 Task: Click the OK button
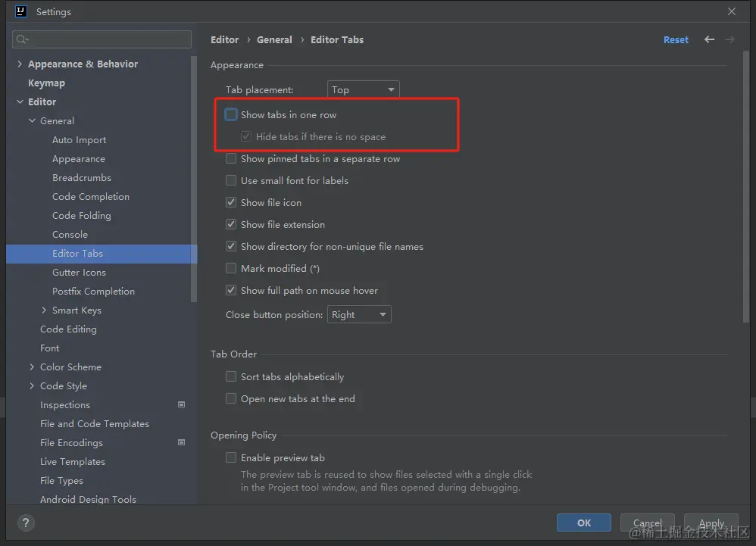click(584, 523)
